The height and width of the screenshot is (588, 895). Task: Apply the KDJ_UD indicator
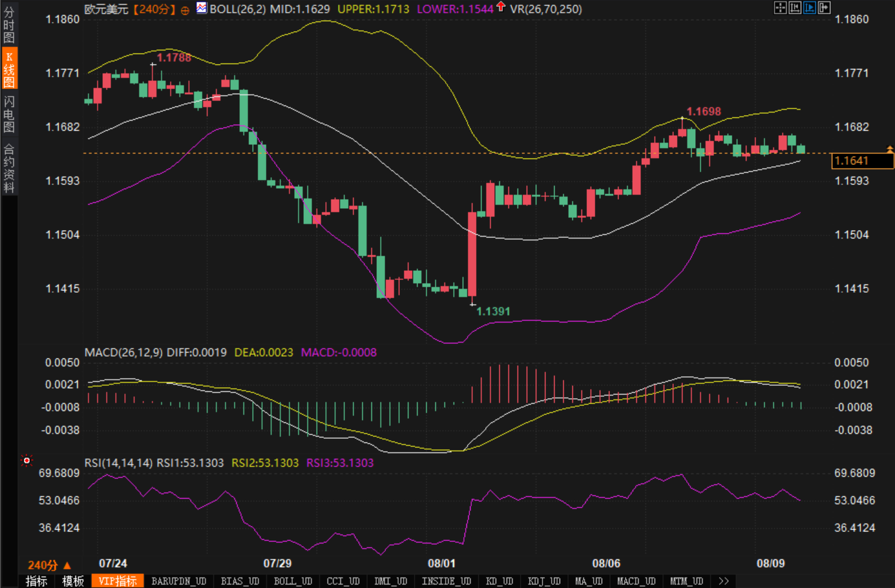[544, 581]
